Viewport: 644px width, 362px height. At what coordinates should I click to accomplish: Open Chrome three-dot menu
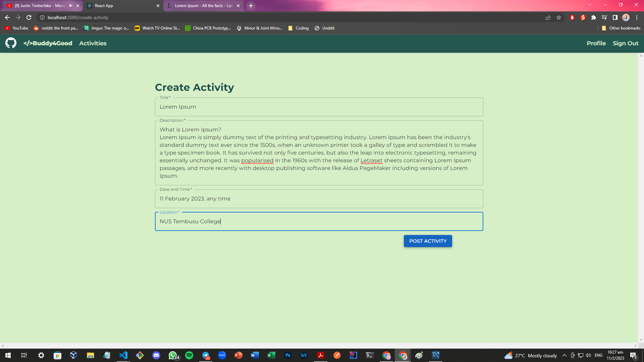pyautogui.click(x=637, y=17)
